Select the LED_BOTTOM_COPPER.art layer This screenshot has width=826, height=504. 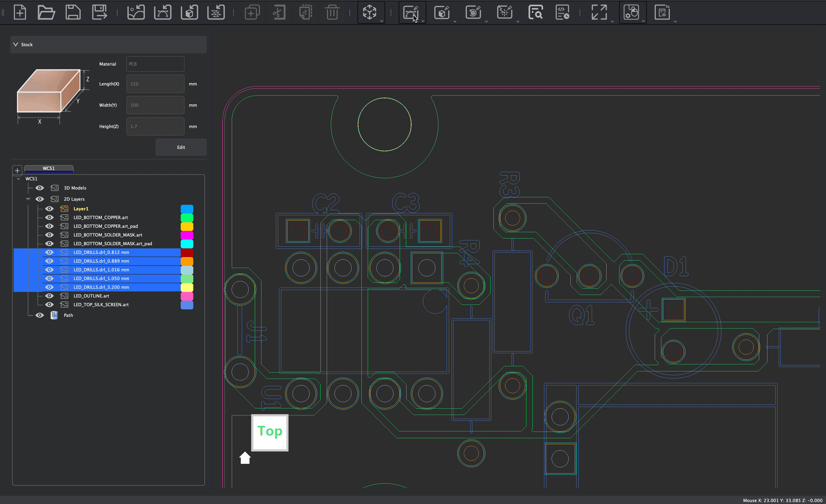(101, 217)
